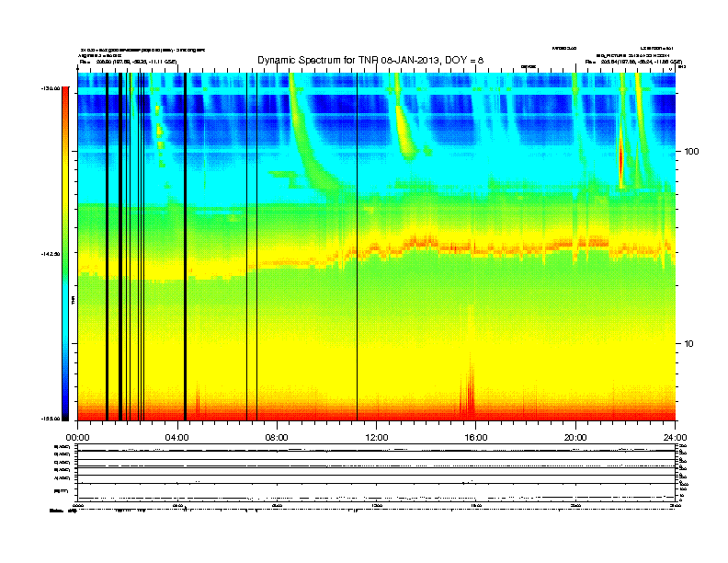The width and height of the screenshot is (728, 563).
Task: Click the plot title "Dynamic Spectrum for TNR 08-JAN-2013"
Action: (x=370, y=60)
